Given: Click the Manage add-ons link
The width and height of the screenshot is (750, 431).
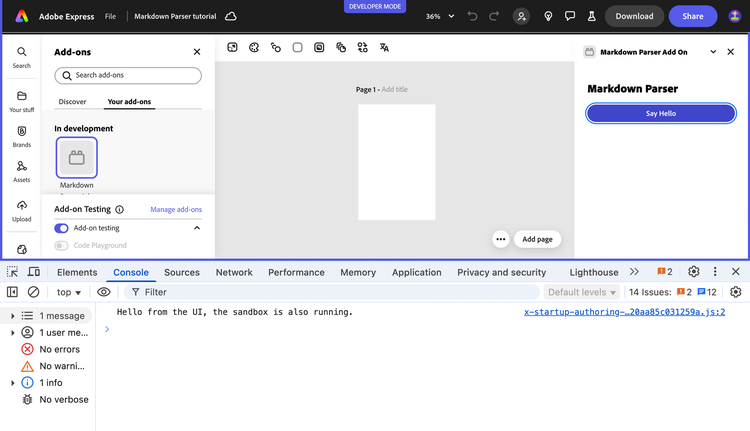Looking at the screenshot, I should coord(176,209).
